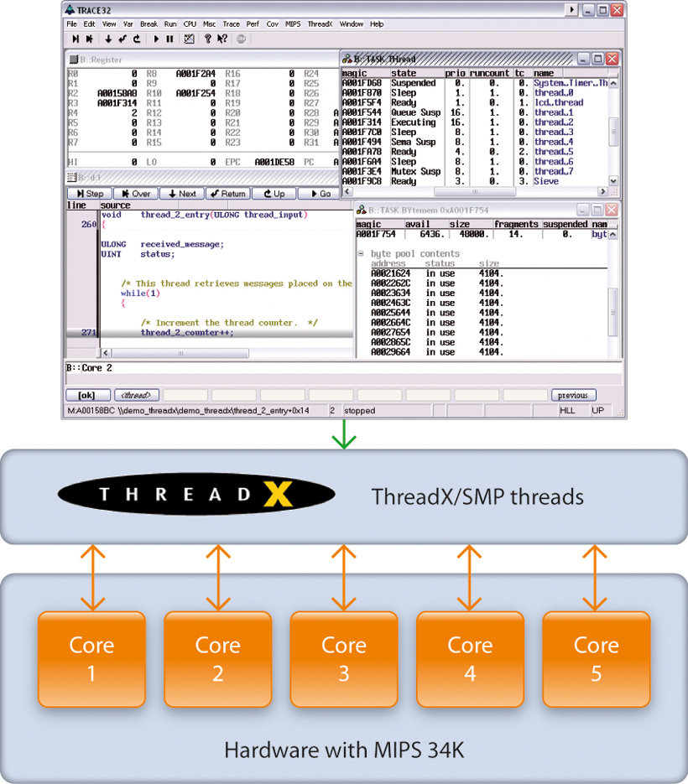688x784 pixels.
Task: Click the arrow button left of TRACE32 minimize
Action: point(571,9)
